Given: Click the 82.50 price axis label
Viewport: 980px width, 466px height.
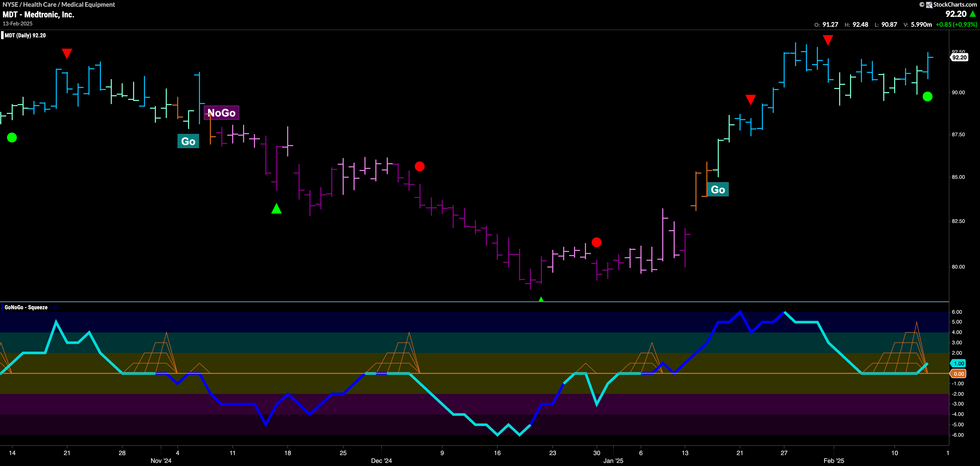Looking at the screenshot, I should pos(958,221).
